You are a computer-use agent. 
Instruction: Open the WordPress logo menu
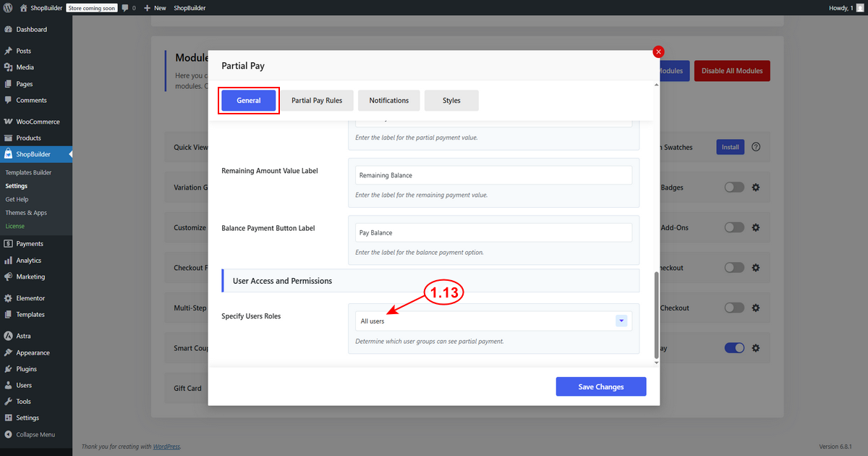8,7
